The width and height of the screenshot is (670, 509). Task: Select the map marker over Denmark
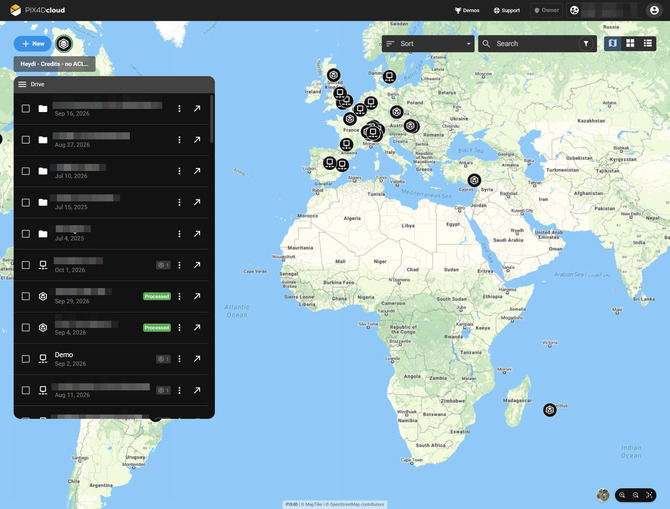click(389, 76)
